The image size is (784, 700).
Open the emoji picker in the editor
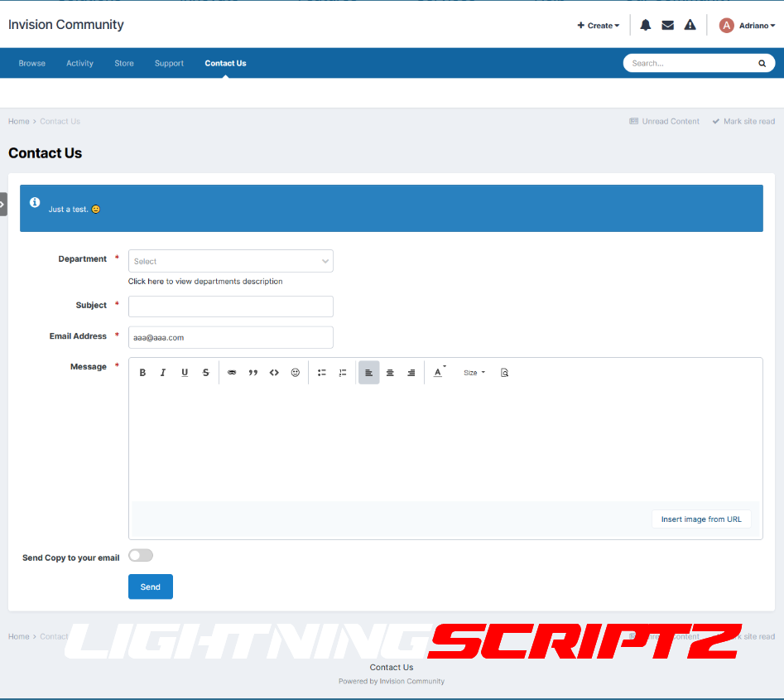pos(296,373)
